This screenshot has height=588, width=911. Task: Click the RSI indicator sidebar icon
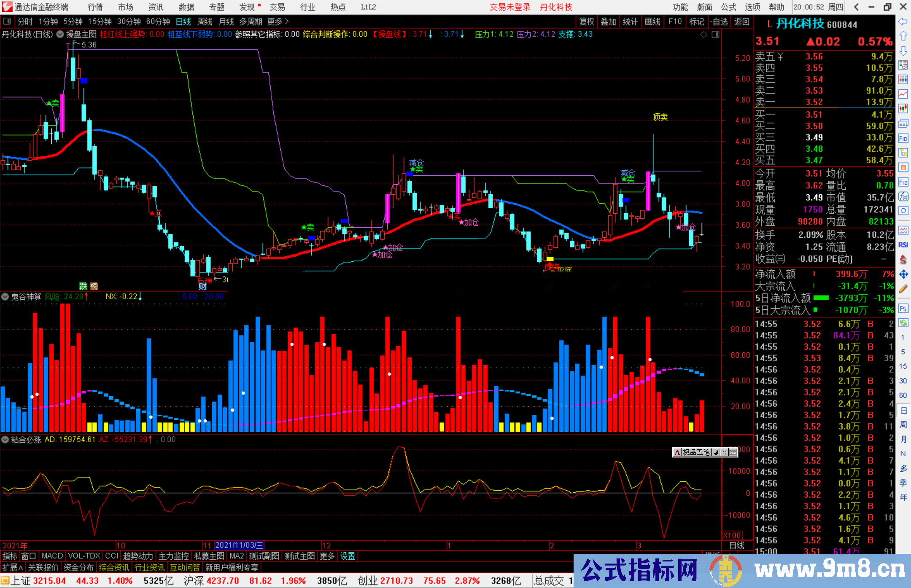click(x=903, y=245)
